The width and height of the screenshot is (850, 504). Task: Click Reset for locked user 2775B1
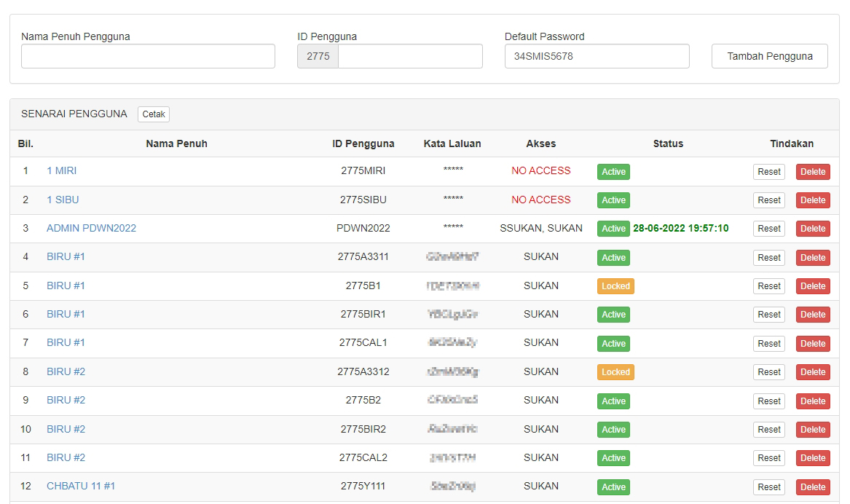[x=769, y=286]
